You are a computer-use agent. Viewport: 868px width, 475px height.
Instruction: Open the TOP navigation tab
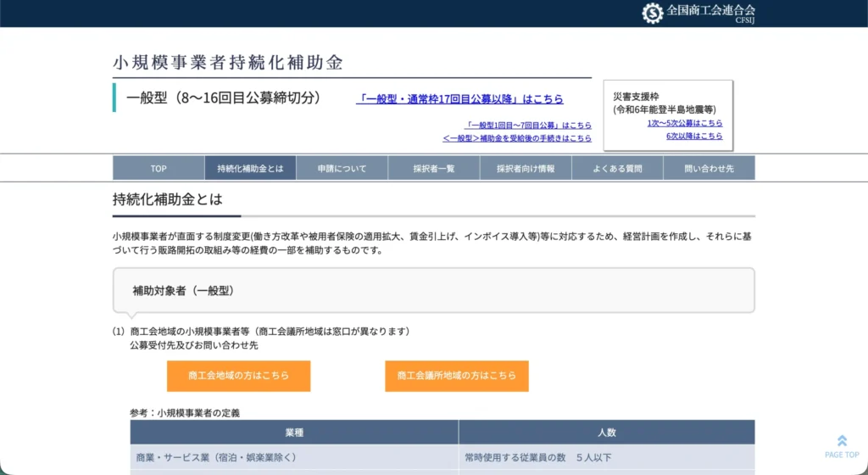[x=159, y=169]
